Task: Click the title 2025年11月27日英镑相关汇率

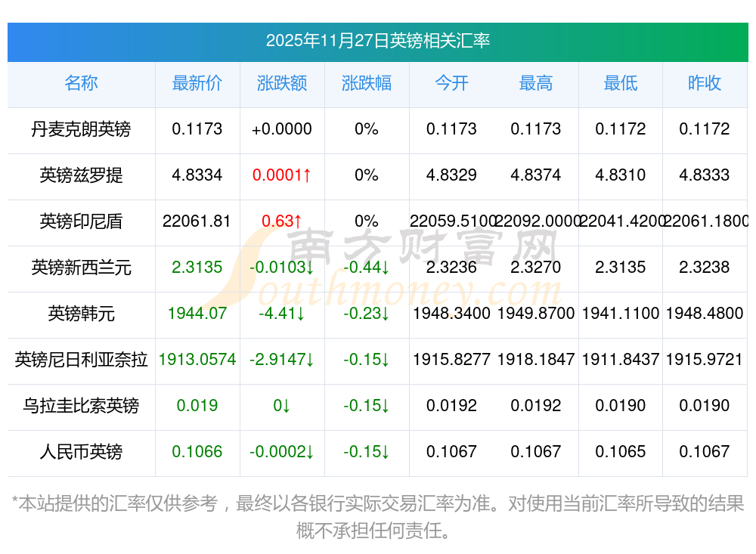Action: 377,41
